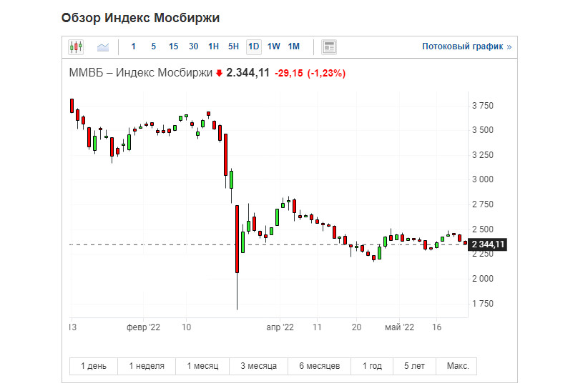The image size is (588, 391).
Task: Click the апр '22 date label
Action: pyautogui.click(x=280, y=327)
